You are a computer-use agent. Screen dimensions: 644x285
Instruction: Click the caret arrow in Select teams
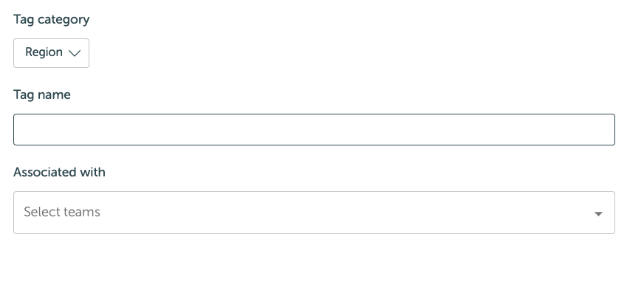(x=598, y=213)
